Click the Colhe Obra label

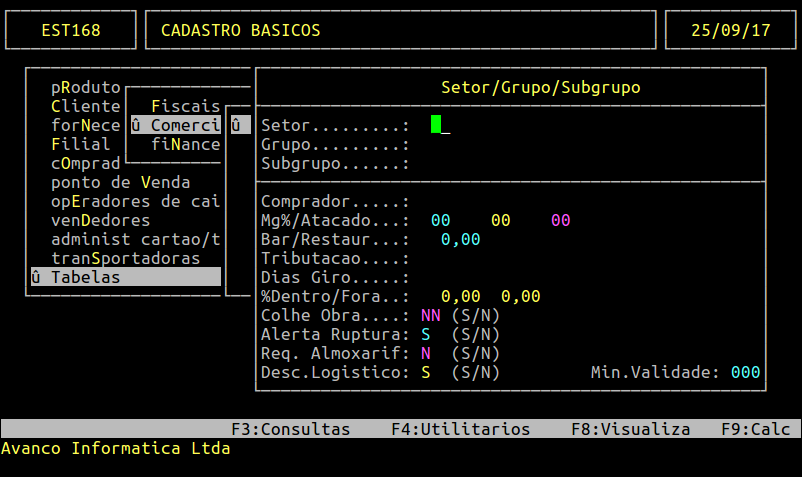pos(335,315)
